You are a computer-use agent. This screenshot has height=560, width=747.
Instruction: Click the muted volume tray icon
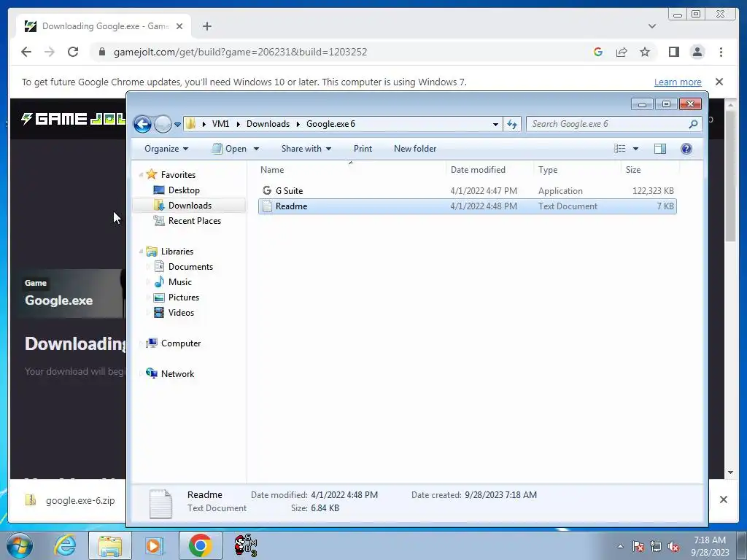click(x=673, y=547)
